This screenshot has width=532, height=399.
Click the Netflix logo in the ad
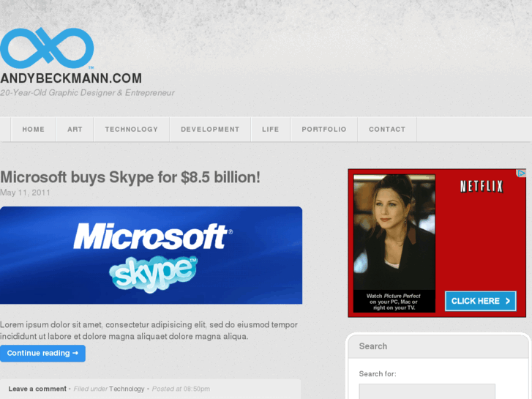(x=482, y=187)
